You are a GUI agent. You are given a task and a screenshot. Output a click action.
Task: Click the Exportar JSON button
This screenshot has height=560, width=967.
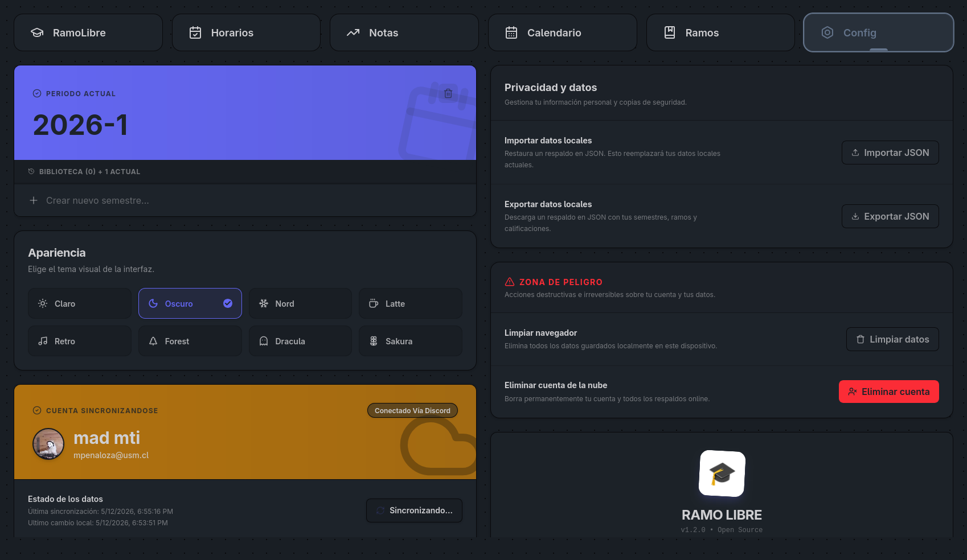pos(890,216)
